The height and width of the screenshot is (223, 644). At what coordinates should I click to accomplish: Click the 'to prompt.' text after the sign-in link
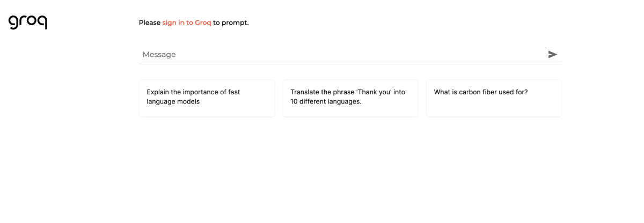231,23
